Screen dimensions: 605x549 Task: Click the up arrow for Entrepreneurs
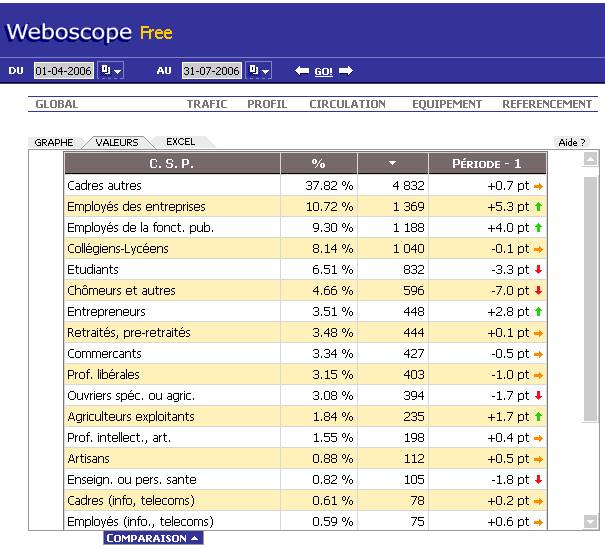coord(539,311)
